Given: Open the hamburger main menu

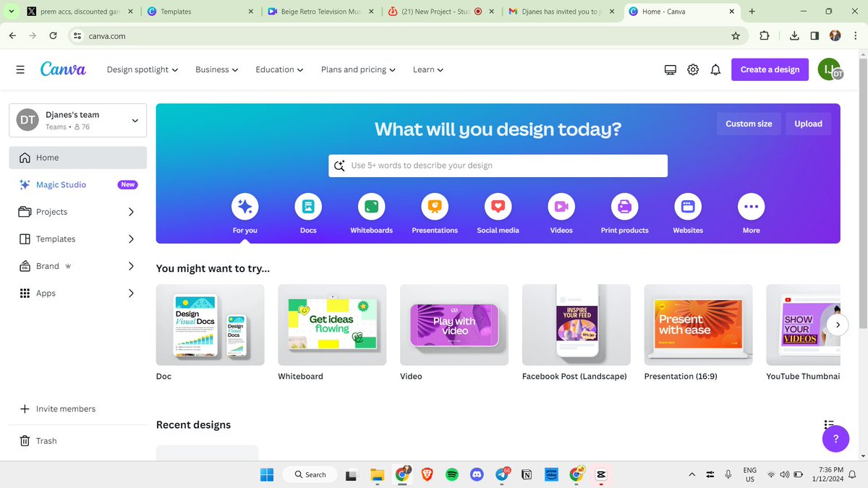Looking at the screenshot, I should 20,69.
